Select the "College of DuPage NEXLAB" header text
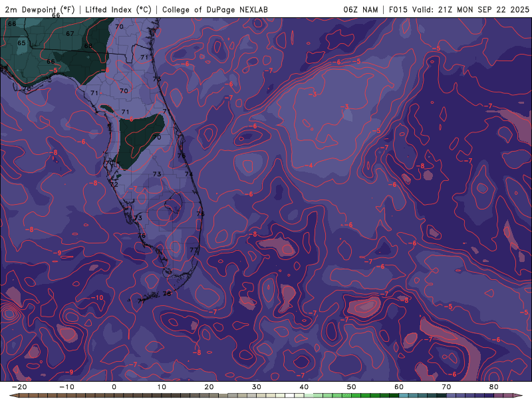 tap(215, 10)
